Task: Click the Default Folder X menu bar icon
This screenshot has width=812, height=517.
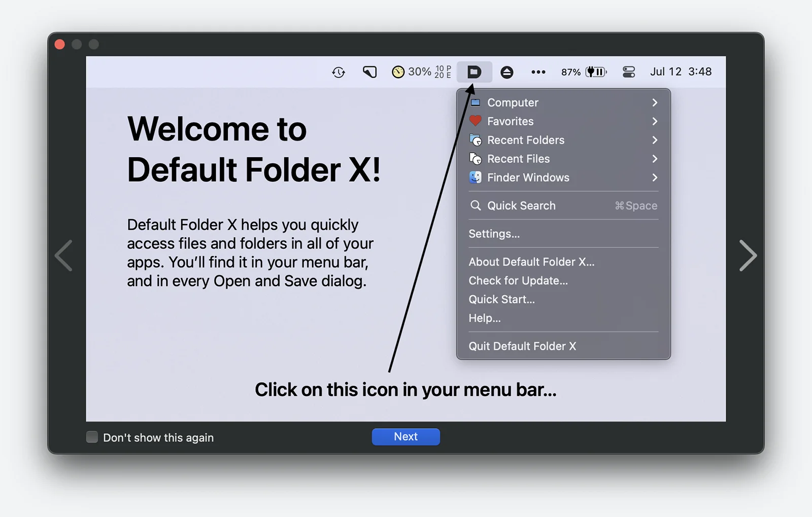Action: 474,72
